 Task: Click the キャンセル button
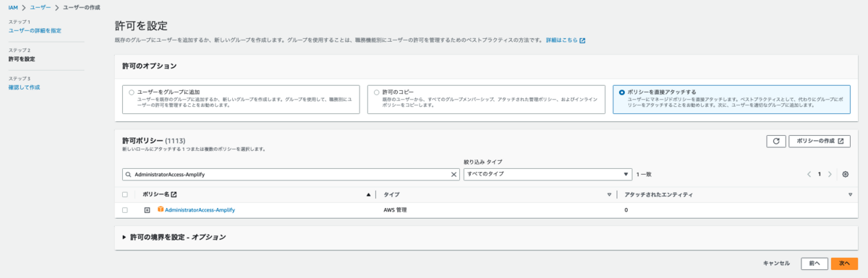pyautogui.click(x=776, y=264)
